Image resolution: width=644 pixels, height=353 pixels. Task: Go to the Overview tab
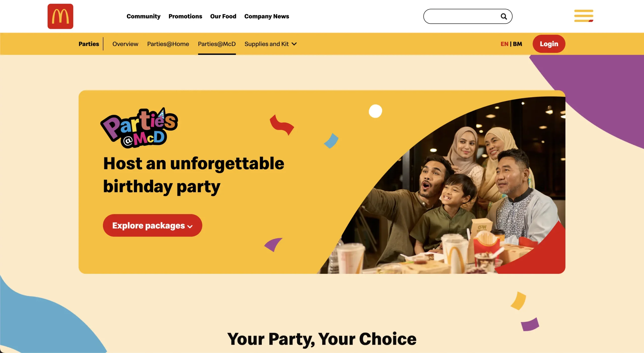pyautogui.click(x=125, y=44)
